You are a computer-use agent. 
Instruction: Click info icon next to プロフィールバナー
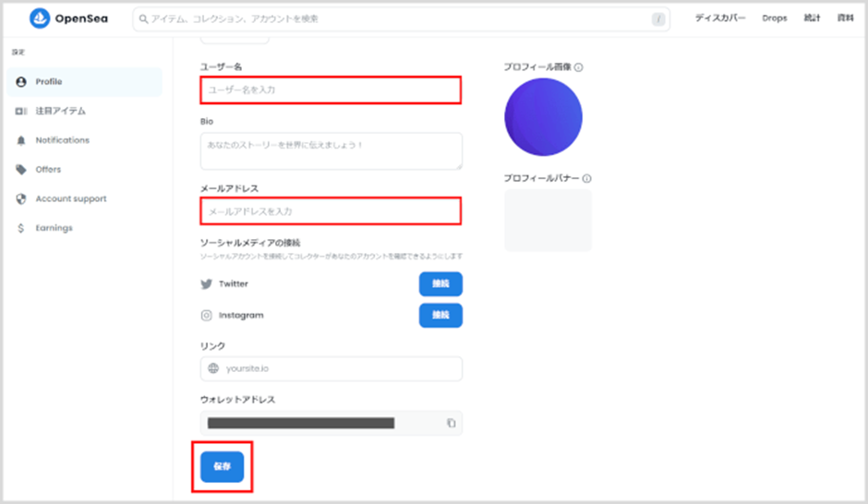[587, 179]
